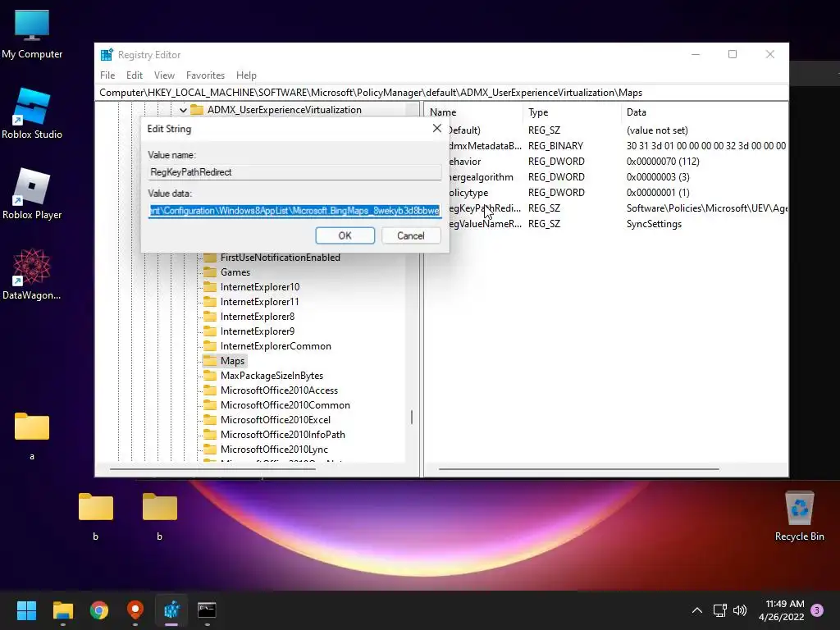Select the MicrosoftOffice2010Excel key
Image resolution: width=840 pixels, height=630 pixels.
pos(276,420)
